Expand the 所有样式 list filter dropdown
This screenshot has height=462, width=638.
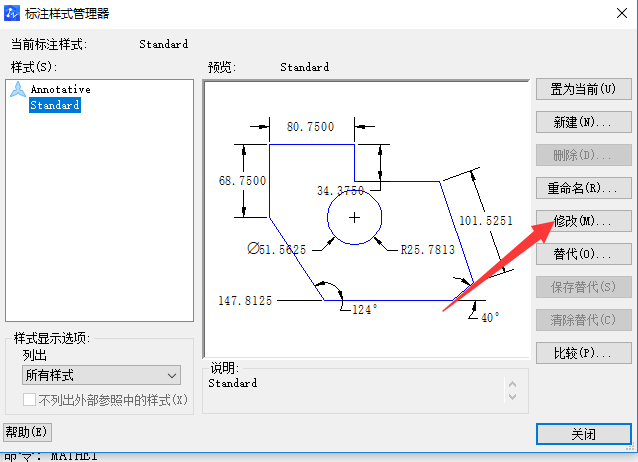click(x=101, y=375)
